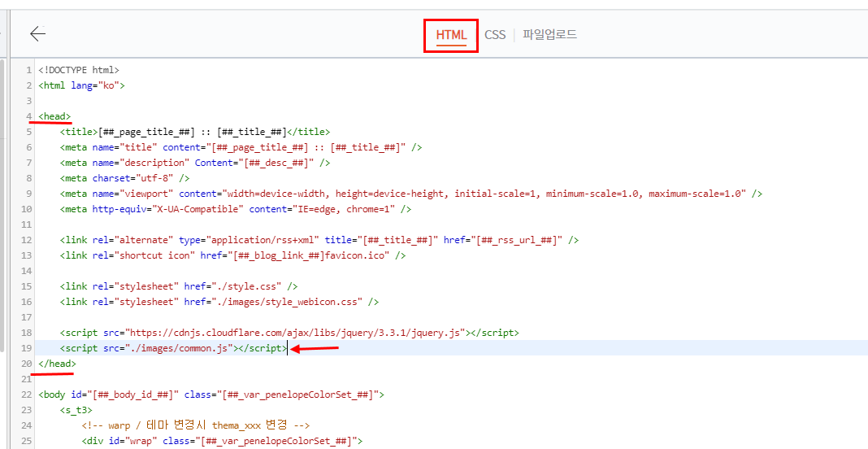This screenshot has height=449, width=868.
Task: Click line number 19 in gutter
Action: 26,348
